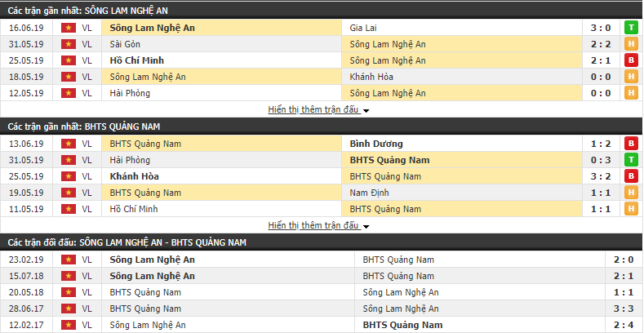Viewport: 644px width, 333px height.
Task: Select the VL league label on the 13.06.19 row
Action: click(87, 144)
